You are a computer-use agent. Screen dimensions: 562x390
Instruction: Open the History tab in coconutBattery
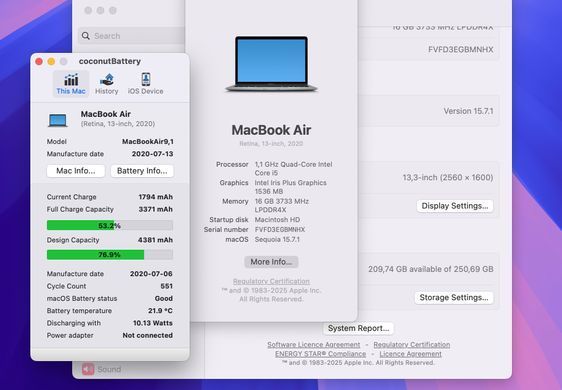point(106,84)
